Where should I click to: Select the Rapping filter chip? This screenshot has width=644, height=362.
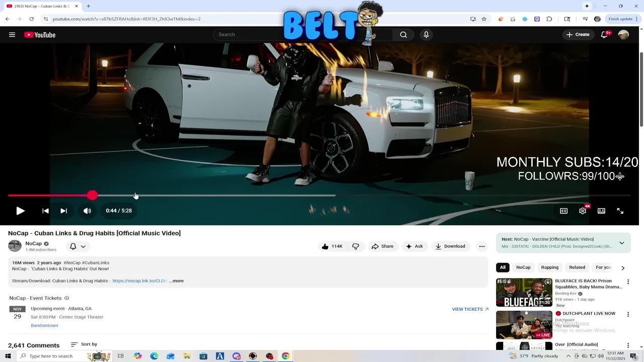550,267
